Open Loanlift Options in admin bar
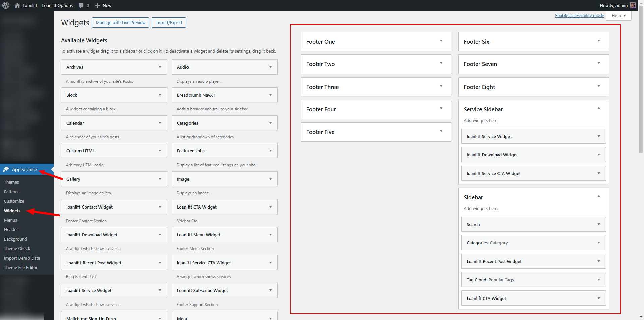This screenshot has height=320, width=644. tap(57, 5)
